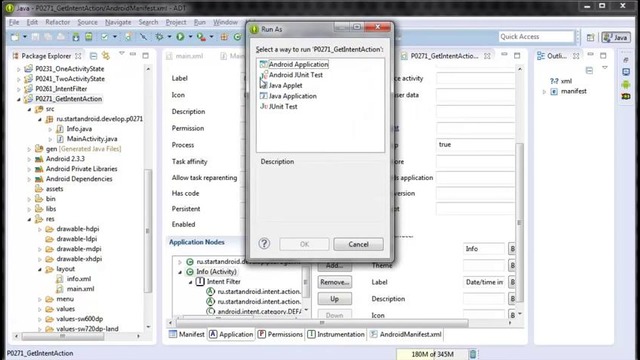Switch to Manifest tab of editor
Viewport: 640px width, 360px height.
pyautogui.click(x=187, y=334)
